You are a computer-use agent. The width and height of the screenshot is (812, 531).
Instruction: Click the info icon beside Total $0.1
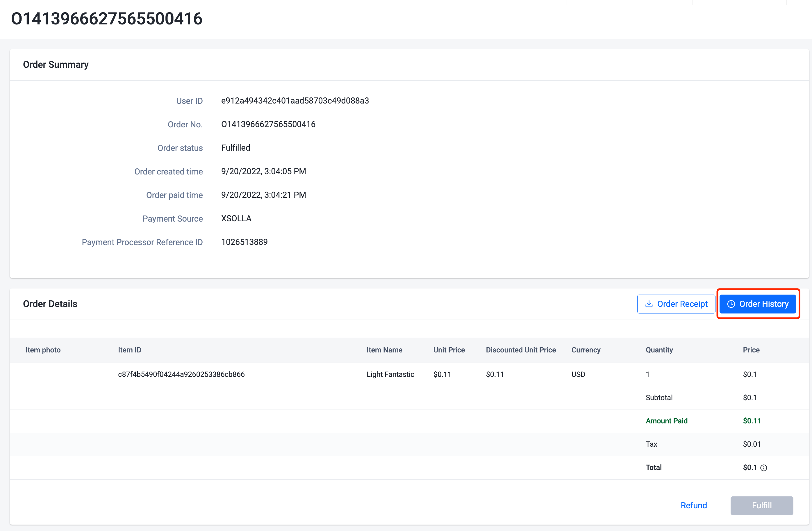pos(763,468)
